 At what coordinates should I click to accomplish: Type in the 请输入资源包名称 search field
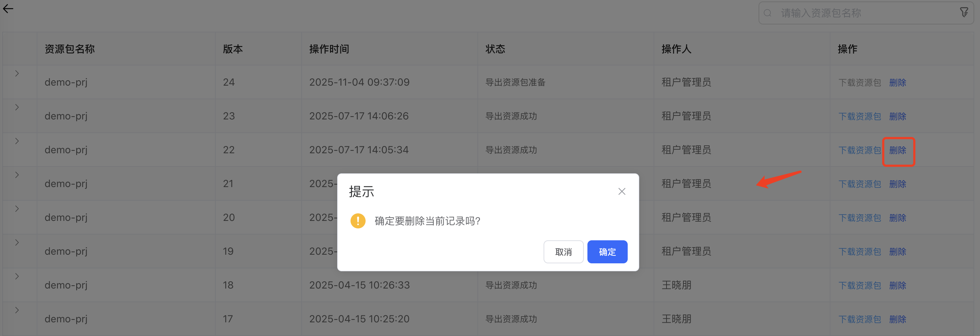(864, 13)
